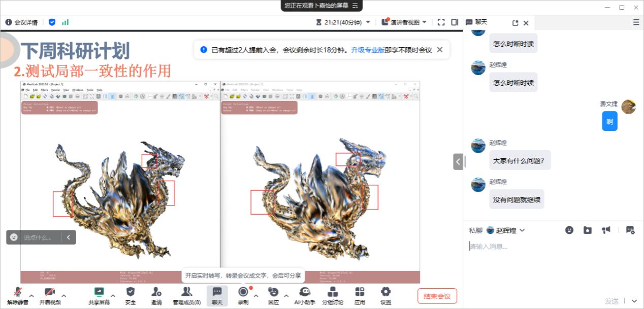Collapse side panel using the edge handle
The image size is (644, 309).
(x=458, y=162)
